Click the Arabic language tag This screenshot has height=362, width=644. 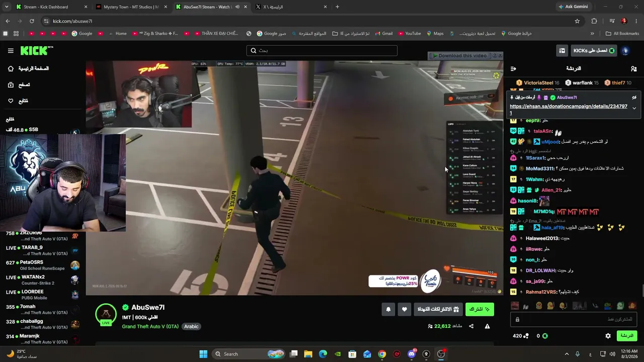click(x=191, y=326)
